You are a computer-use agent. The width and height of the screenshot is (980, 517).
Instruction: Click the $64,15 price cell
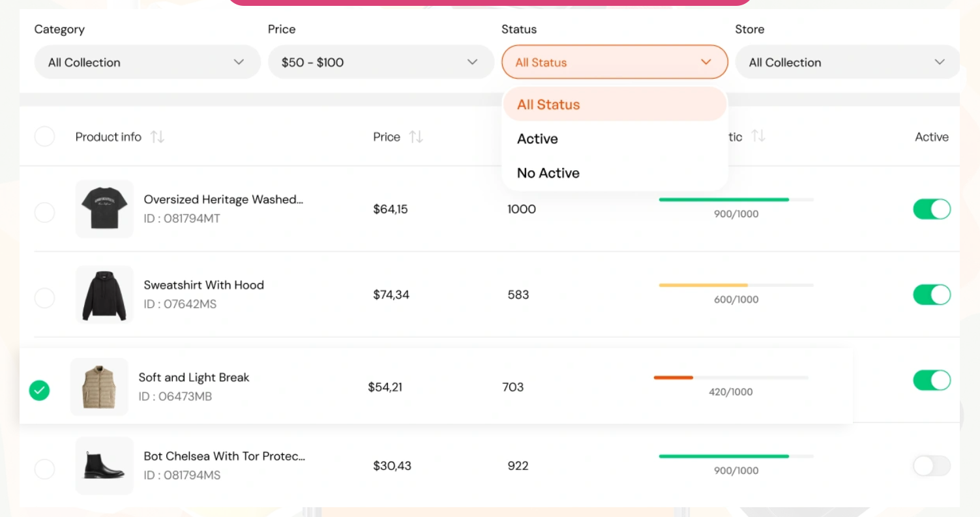(x=391, y=209)
